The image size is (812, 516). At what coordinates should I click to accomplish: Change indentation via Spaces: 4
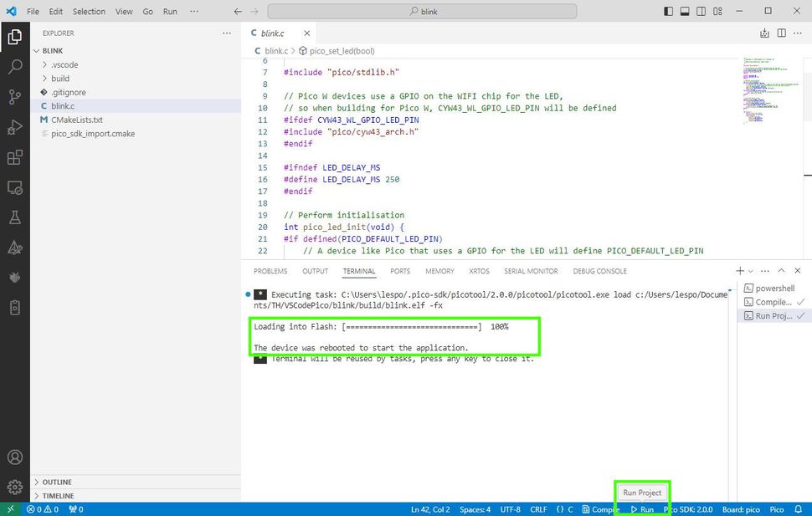[x=475, y=509]
